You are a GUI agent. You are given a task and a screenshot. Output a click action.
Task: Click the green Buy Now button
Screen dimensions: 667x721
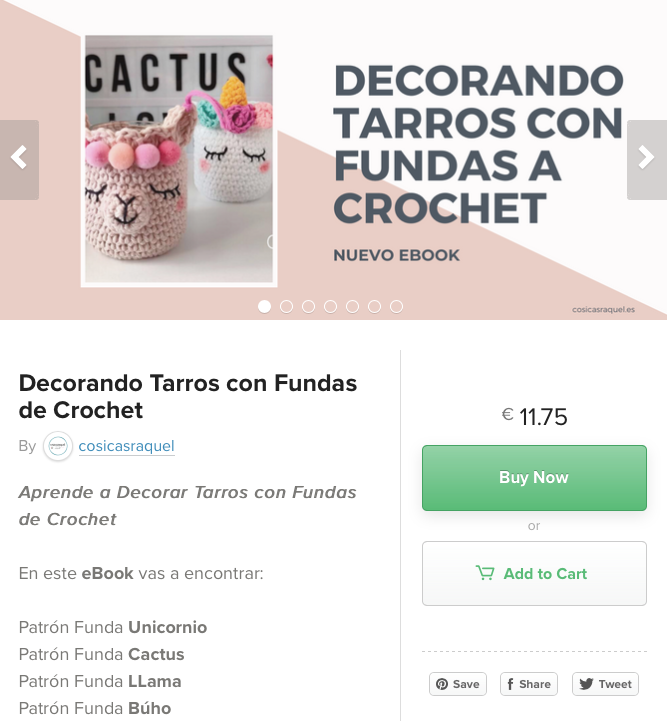click(534, 478)
